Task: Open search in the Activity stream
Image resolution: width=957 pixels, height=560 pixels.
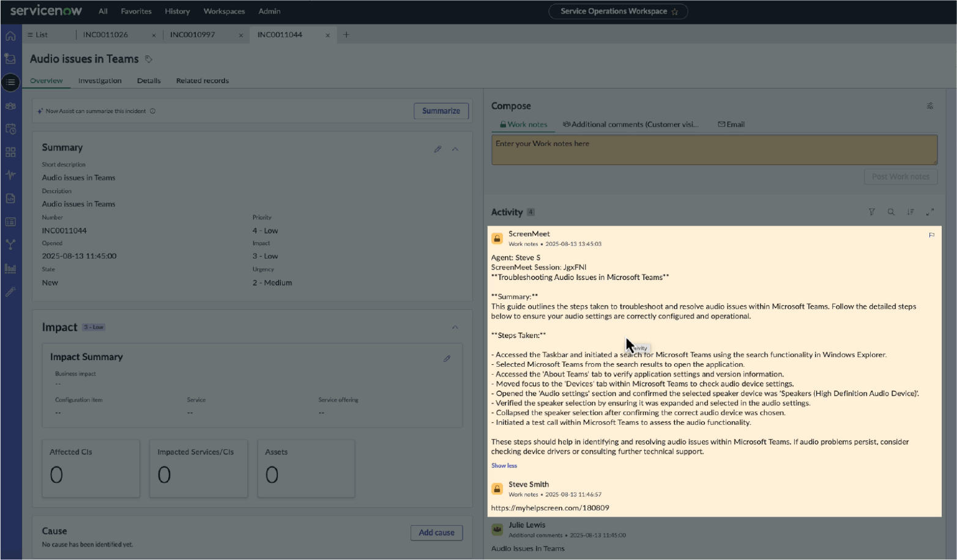Action: [x=891, y=212]
